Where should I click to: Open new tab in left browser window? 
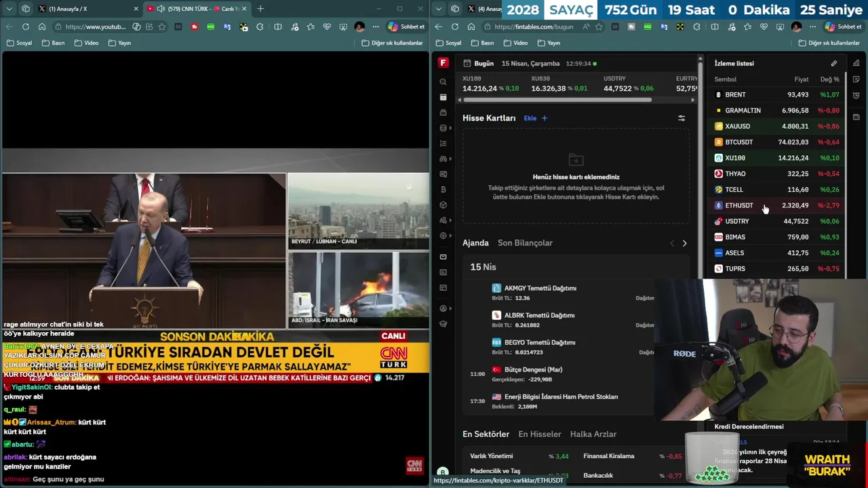pos(260,9)
